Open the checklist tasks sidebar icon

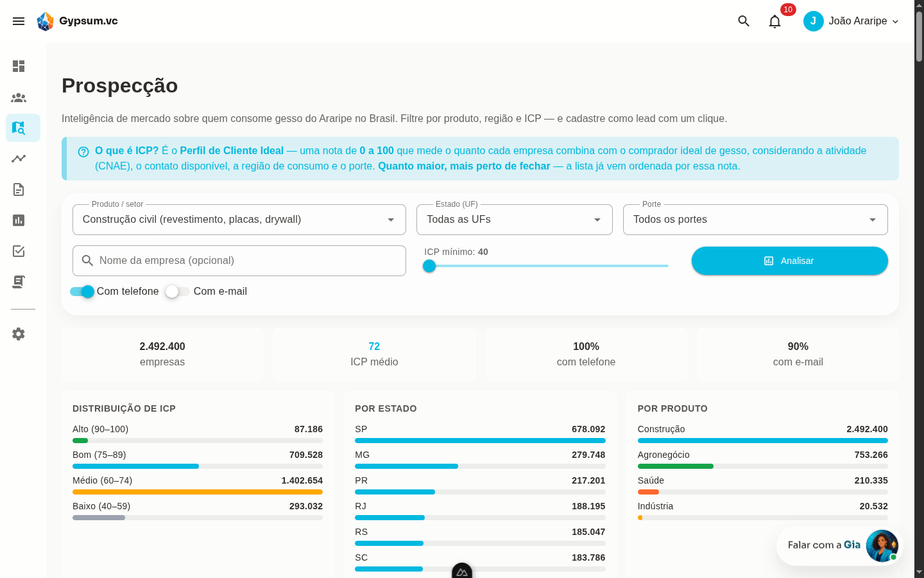click(x=19, y=251)
